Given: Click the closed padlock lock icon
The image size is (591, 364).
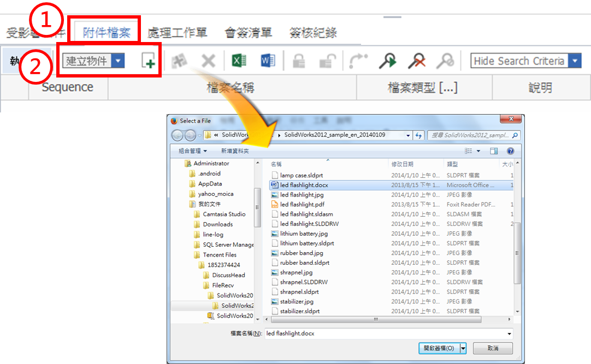Looking at the screenshot, I should 299,61.
